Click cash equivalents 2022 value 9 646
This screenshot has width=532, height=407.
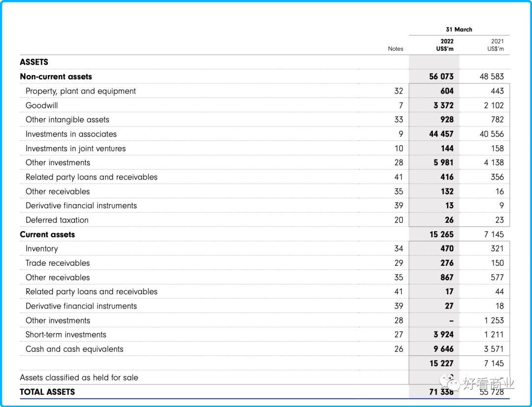pyautogui.click(x=443, y=349)
